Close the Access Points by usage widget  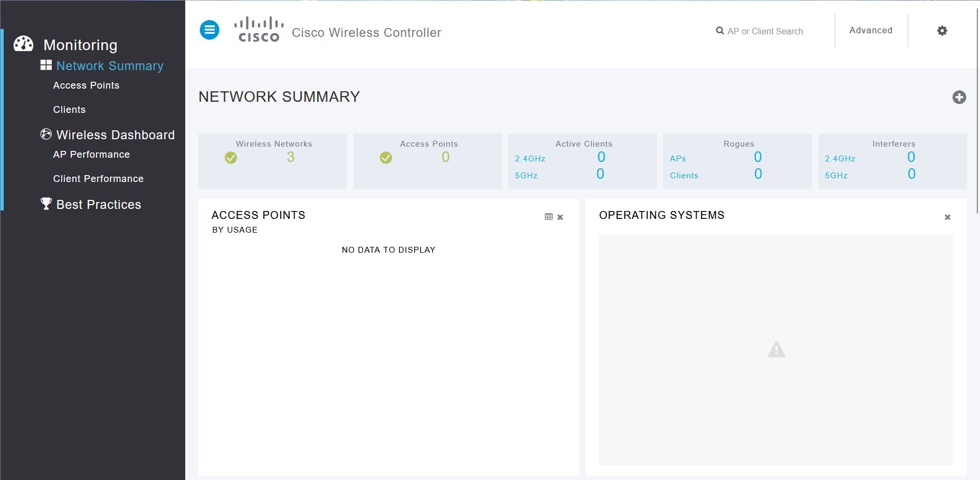(x=560, y=217)
